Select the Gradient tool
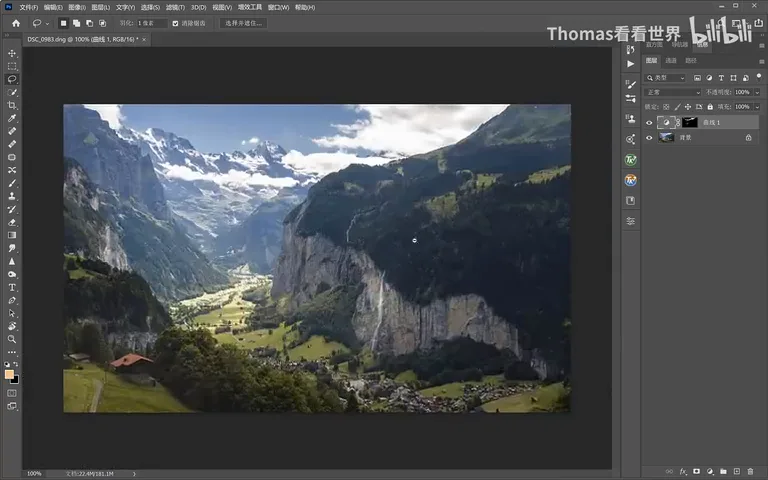 [x=12, y=235]
